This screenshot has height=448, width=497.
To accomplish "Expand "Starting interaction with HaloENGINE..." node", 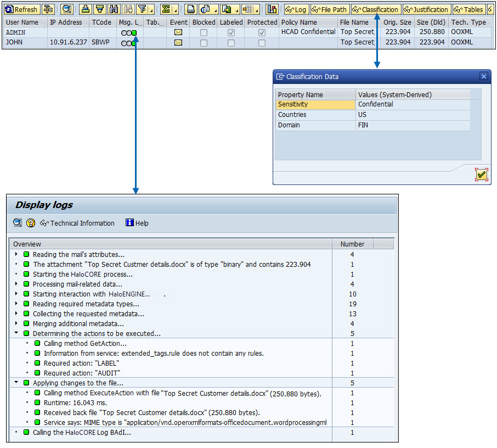I will [16, 294].
